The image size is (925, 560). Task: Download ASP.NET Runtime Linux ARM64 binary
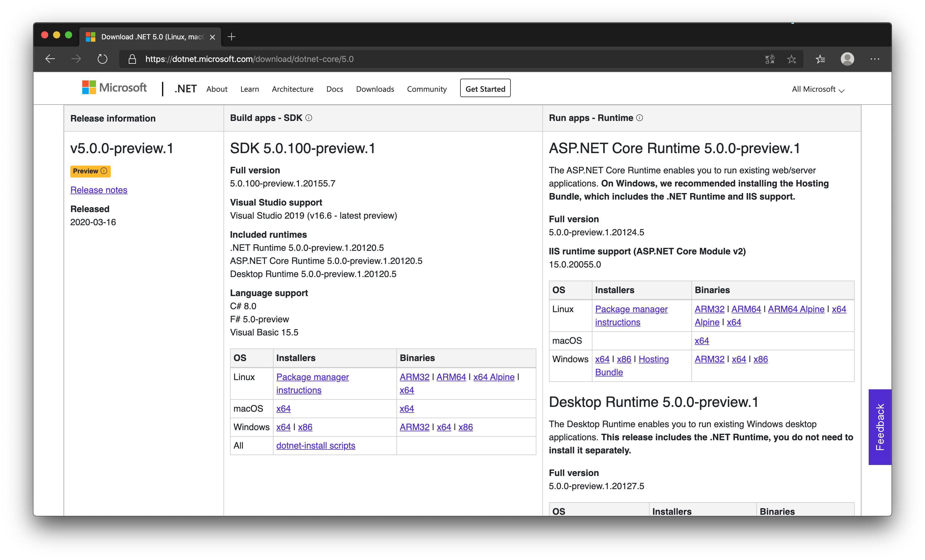(746, 309)
